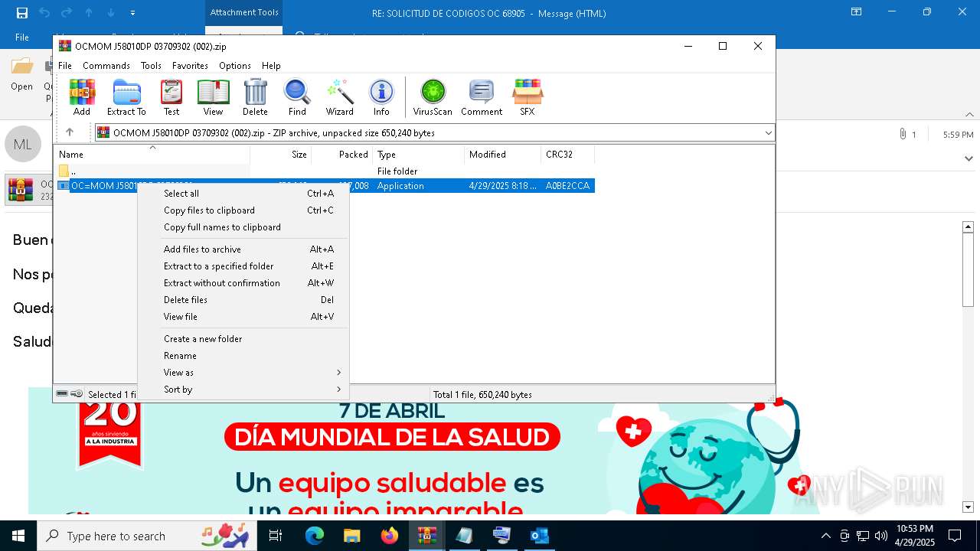Sort by the Packed column header

click(x=341, y=155)
